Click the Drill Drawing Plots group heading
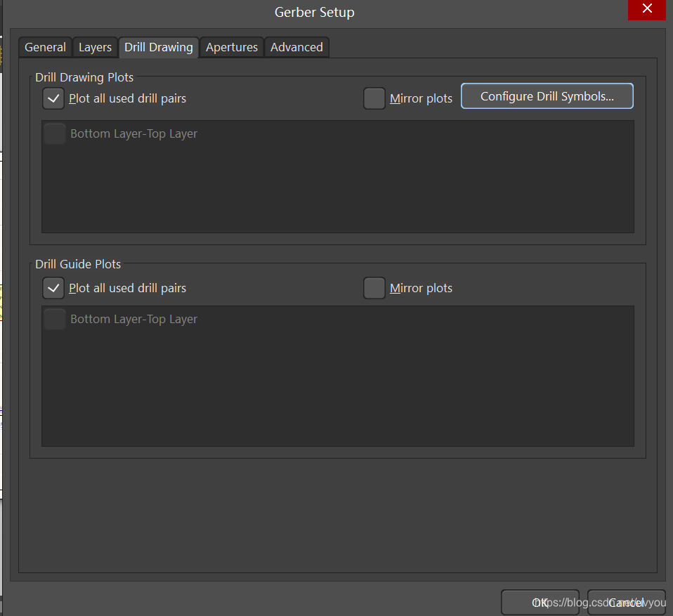Image resolution: width=673 pixels, height=616 pixels. [84, 77]
